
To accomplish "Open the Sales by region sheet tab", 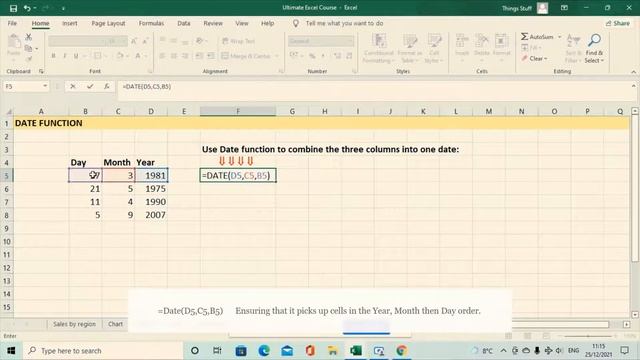I will (x=74, y=324).
